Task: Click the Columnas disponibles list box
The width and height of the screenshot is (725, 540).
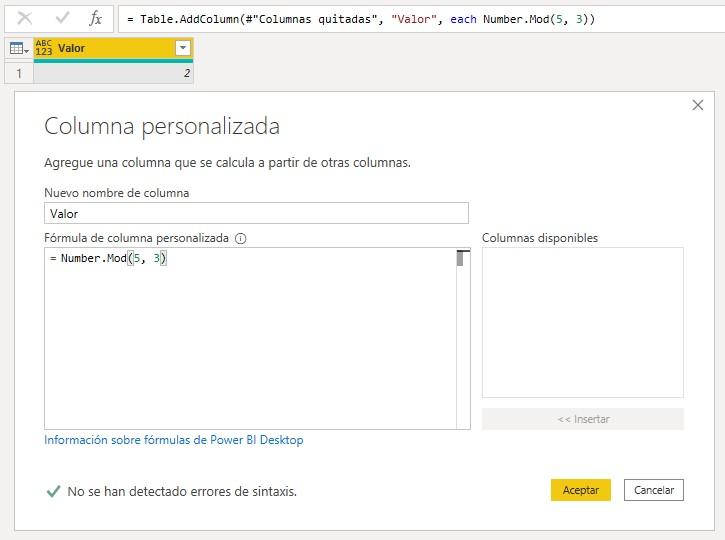Action: pyautogui.click(x=582, y=322)
